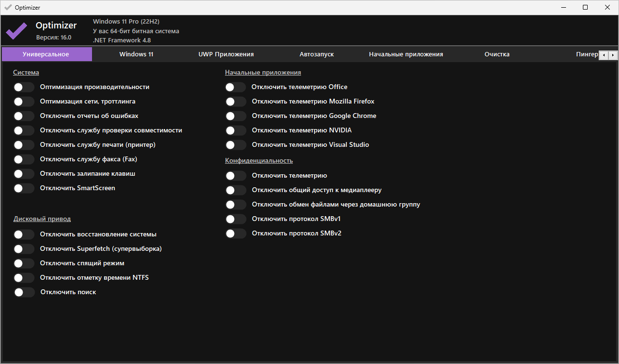Enable Отключить поиск switch
The height and width of the screenshot is (364, 619).
click(x=24, y=292)
